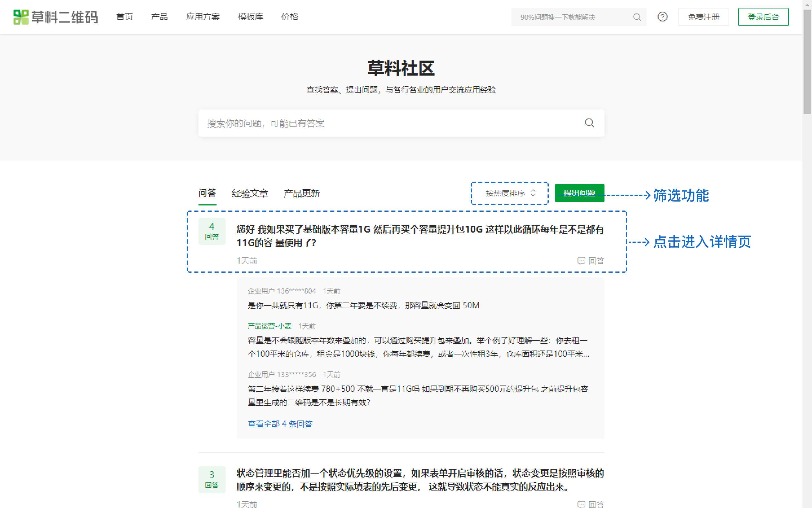Click the 产品运营-小麦 author name
Viewport: 812px width, 508px height.
pos(270,326)
